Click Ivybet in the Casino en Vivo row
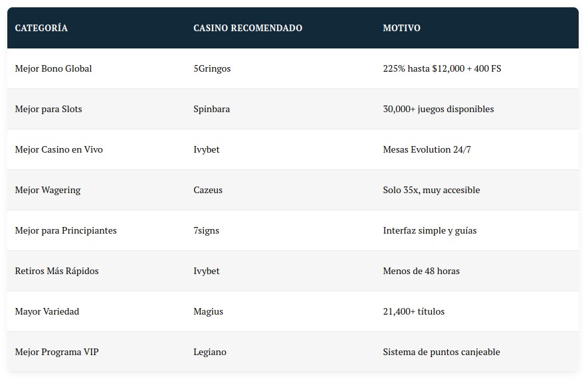This screenshot has width=588, height=379. [x=206, y=149]
